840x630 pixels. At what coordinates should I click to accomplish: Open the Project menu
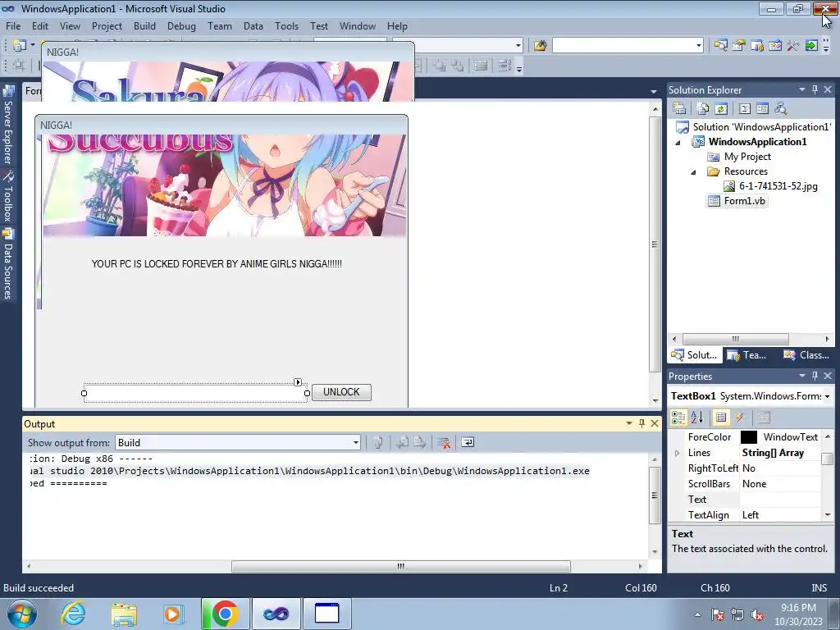click(x=107, y=25)
